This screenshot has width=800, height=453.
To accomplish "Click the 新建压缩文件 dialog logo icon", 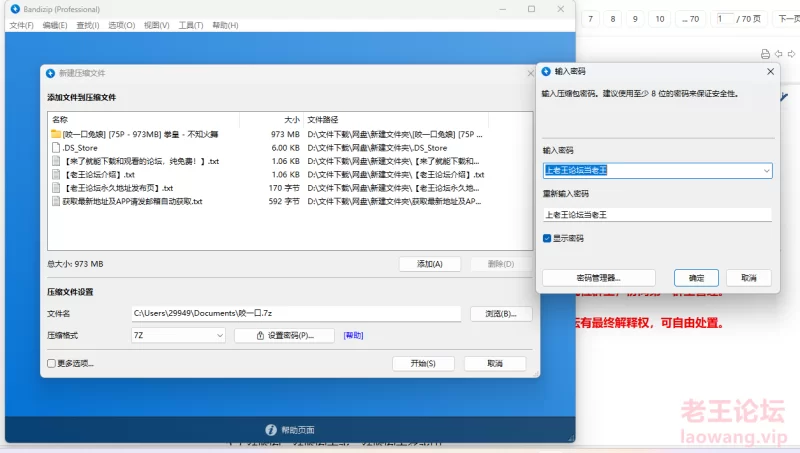I will point(50,73).
